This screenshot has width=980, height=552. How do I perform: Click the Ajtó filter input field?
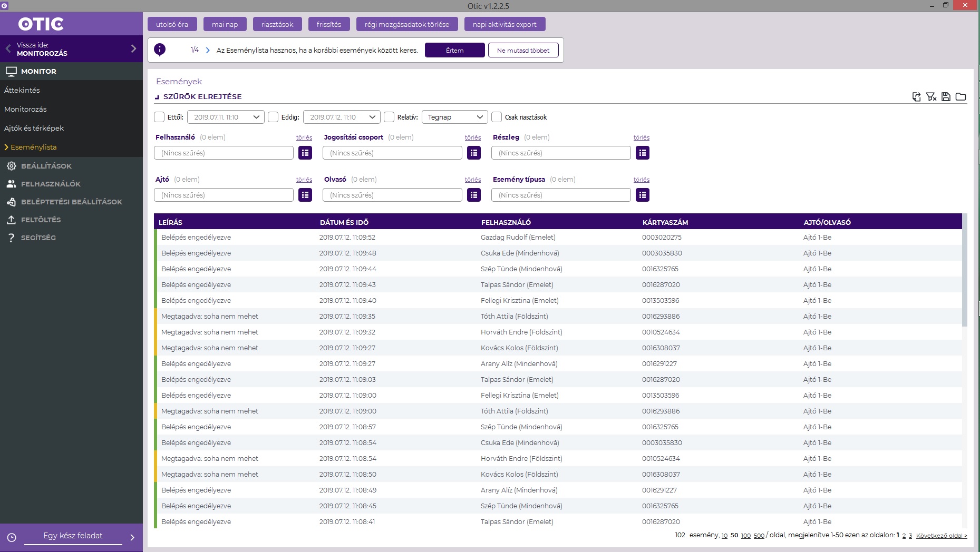[224, 195]
